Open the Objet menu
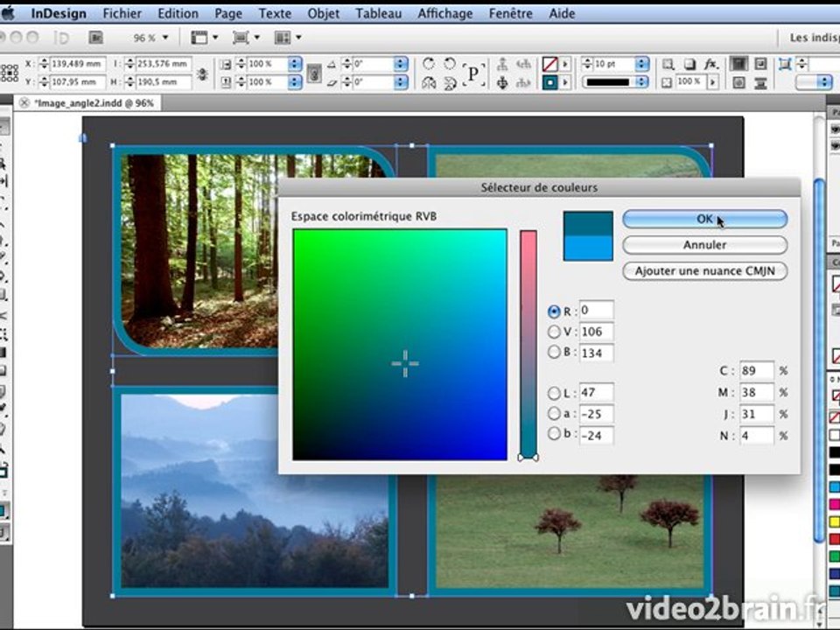 click(324, 13)
